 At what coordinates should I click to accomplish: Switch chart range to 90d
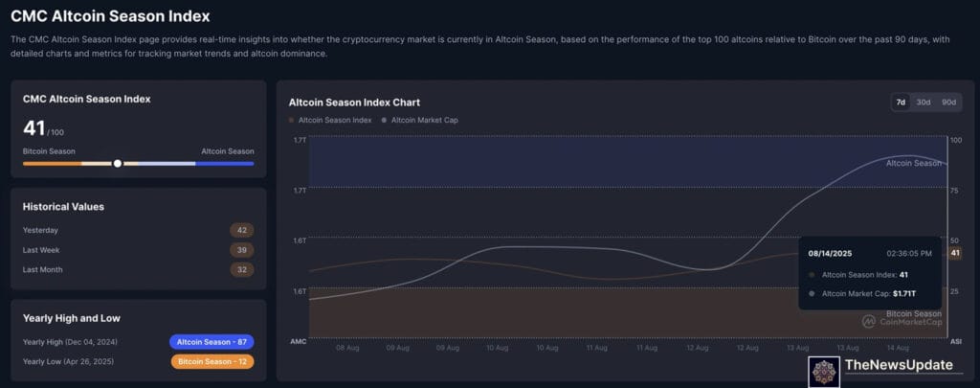(948, 103)
